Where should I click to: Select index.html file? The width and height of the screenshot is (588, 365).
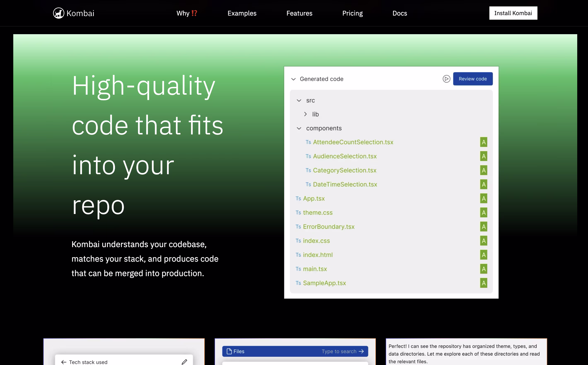click(x=318, y=255)
